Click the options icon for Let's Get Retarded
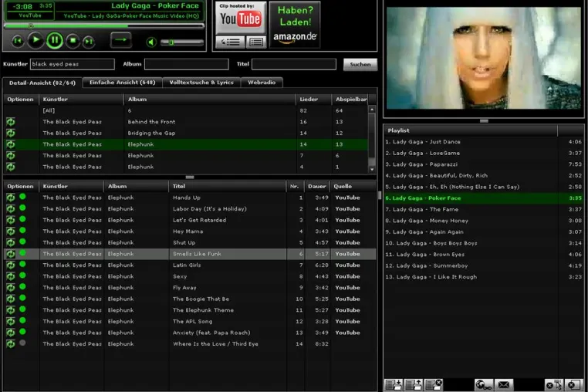The image size is (588, 392). point(11,220)
